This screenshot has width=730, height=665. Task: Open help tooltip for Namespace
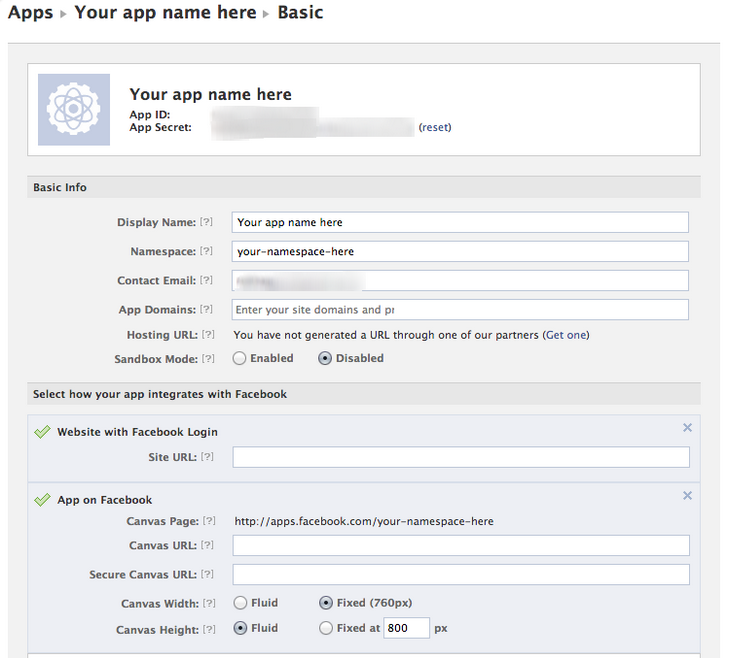point(206,251)
